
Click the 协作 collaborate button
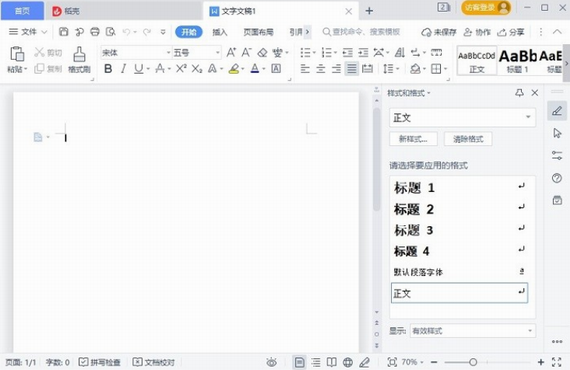477,32
